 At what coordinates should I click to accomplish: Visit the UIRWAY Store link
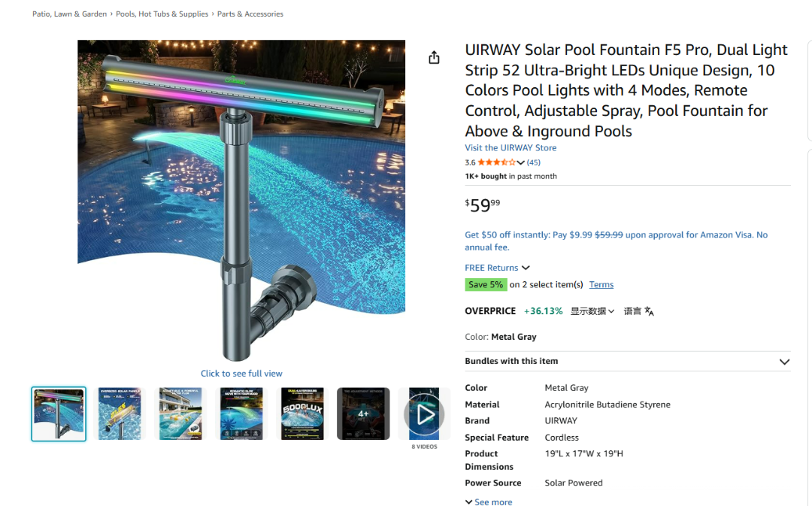pos(511,147)
